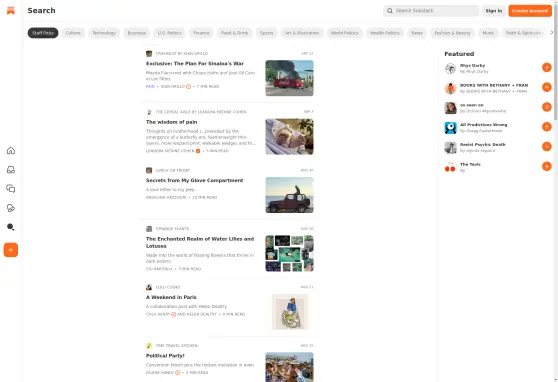
Task: Click the magnifier icon in search box
Action: click(390, 11)
